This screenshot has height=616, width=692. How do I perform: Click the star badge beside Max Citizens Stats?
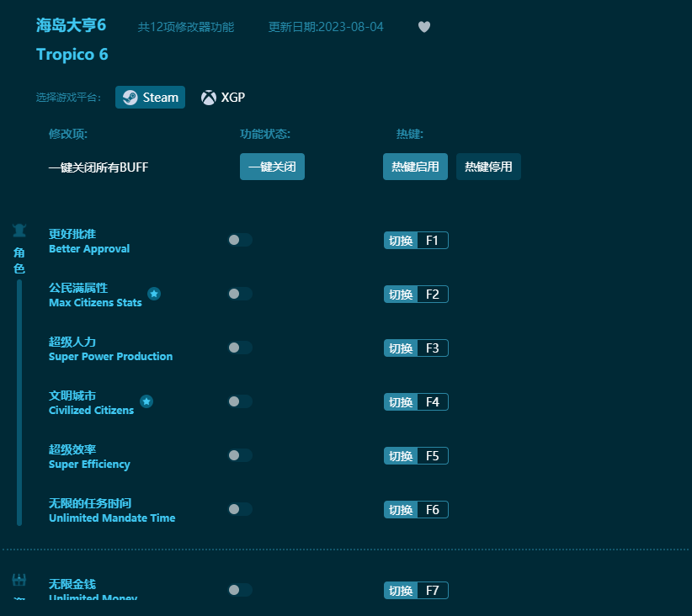coord(154,294)
